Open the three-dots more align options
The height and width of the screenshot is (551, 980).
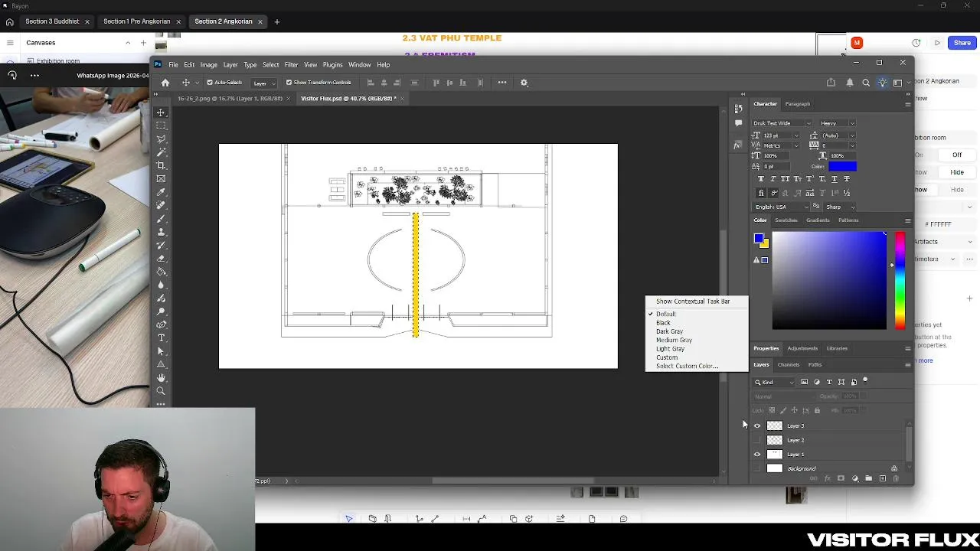point(502,83)
